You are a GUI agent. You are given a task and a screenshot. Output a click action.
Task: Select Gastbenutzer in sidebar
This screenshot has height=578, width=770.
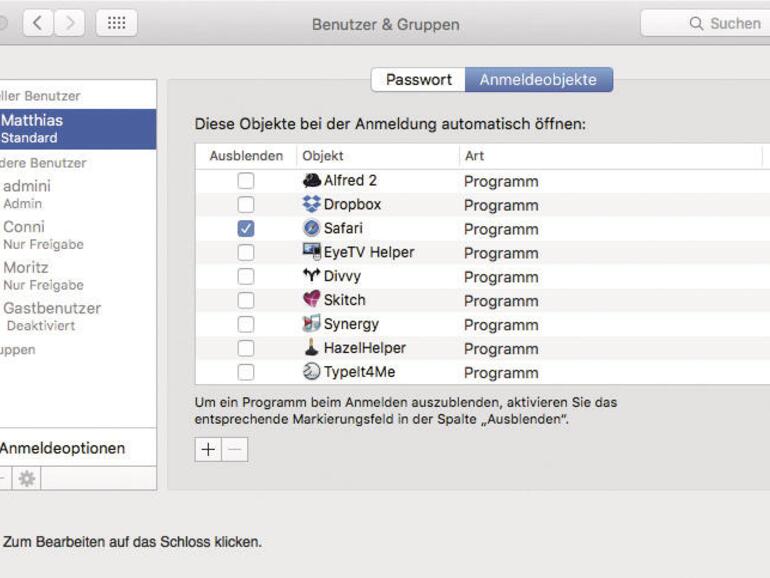click(x=78, y=316)
